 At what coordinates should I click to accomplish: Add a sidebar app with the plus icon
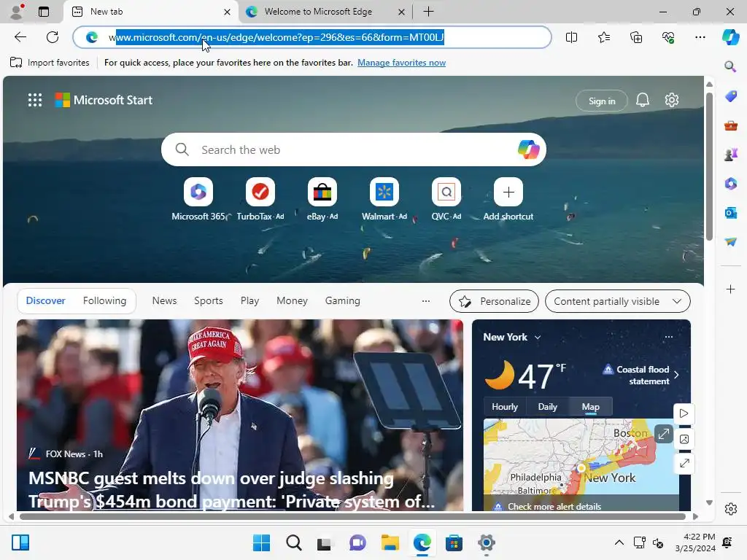[x=731, y=289]
